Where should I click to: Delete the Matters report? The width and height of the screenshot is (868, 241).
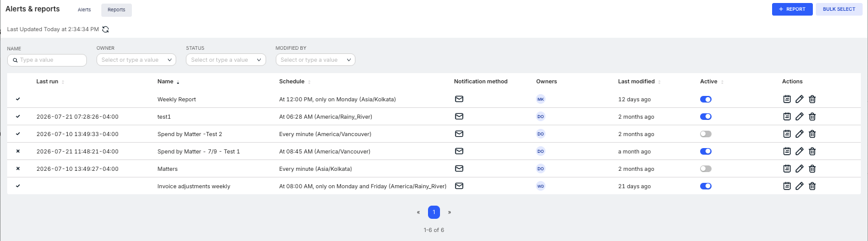[812, 168]
